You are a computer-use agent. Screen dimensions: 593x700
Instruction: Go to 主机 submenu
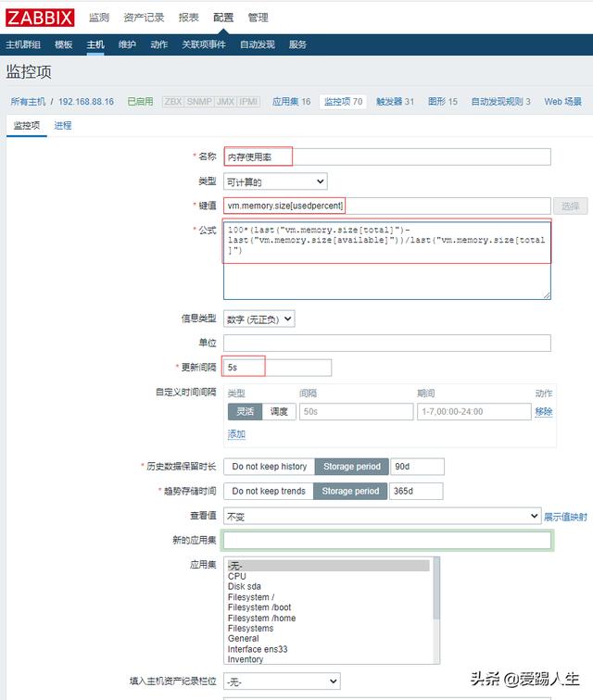tap(95, 44)
